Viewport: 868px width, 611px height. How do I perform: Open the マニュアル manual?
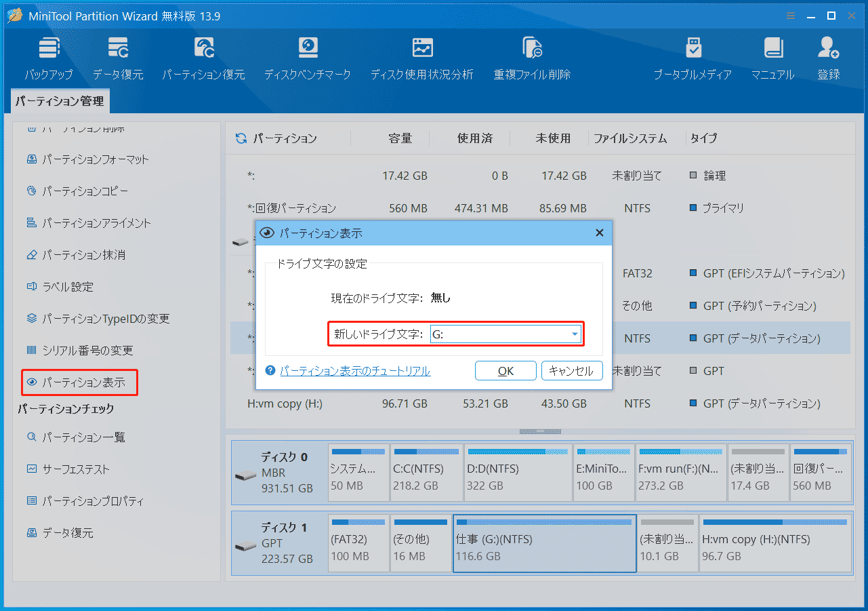pos(772,58)
